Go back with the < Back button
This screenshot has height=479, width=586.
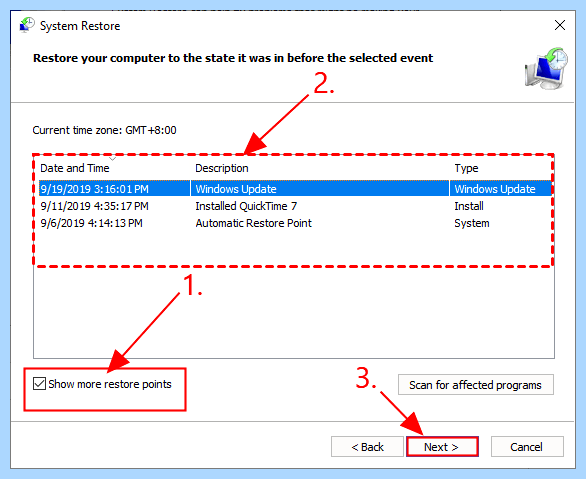367,447
